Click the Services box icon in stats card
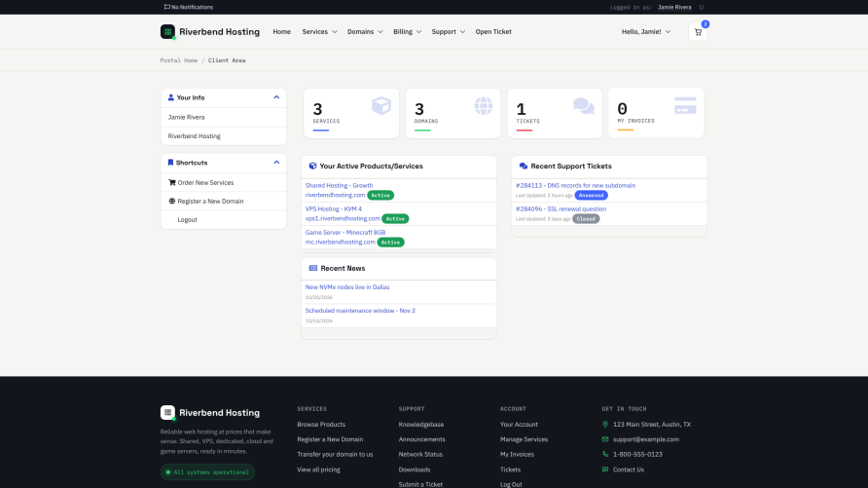 (x=381, y=105)
